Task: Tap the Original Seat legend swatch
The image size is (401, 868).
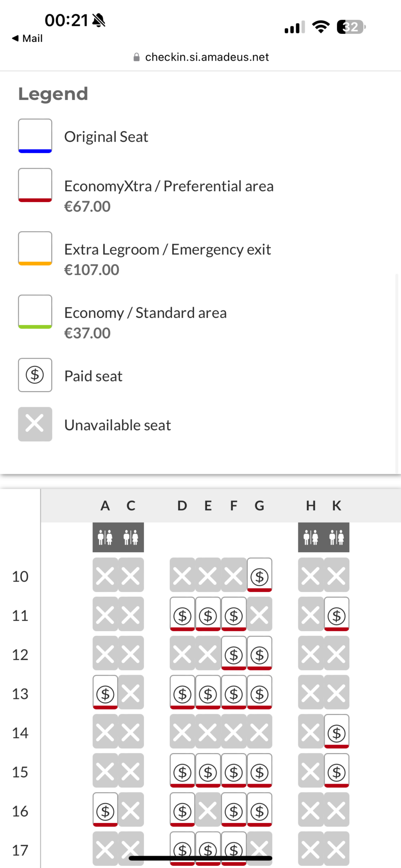Action: coord(35,136)
